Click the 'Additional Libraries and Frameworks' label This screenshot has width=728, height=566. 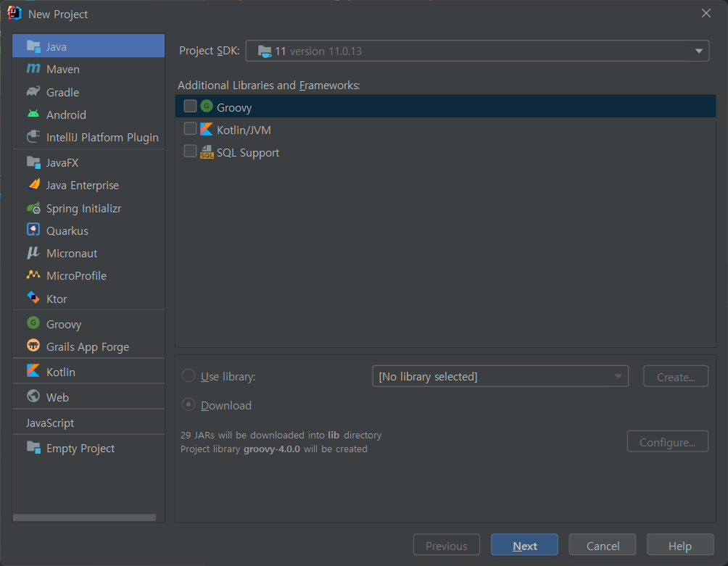click(x=269, y=86)
